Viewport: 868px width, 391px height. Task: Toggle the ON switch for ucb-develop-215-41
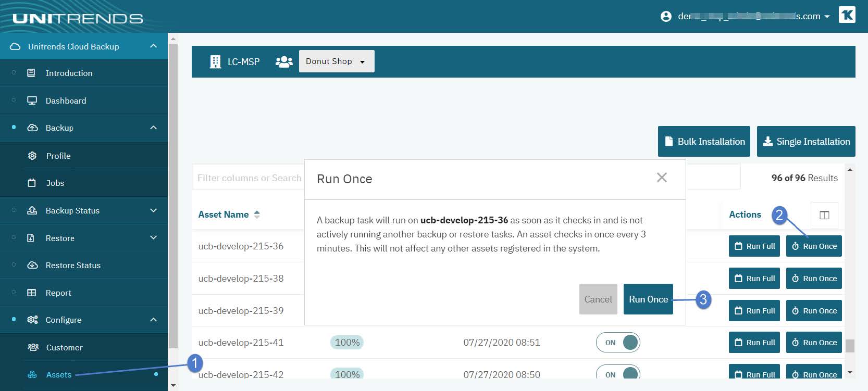coord(618,343)
